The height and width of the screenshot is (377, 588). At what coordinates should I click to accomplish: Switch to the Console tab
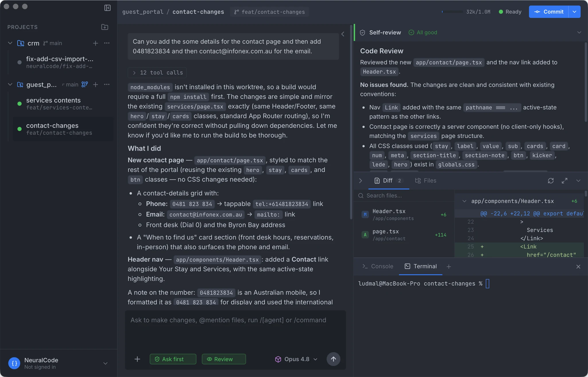click(378, 266)
